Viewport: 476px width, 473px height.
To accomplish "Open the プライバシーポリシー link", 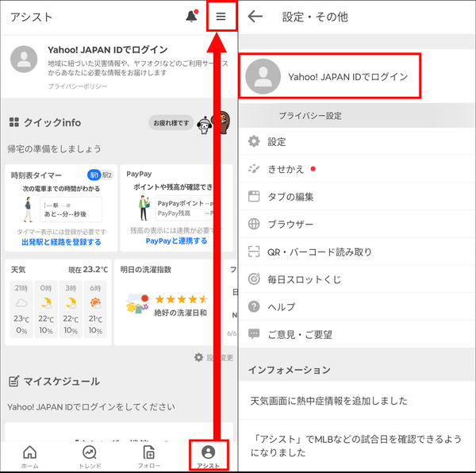I will tap(78, 87).
